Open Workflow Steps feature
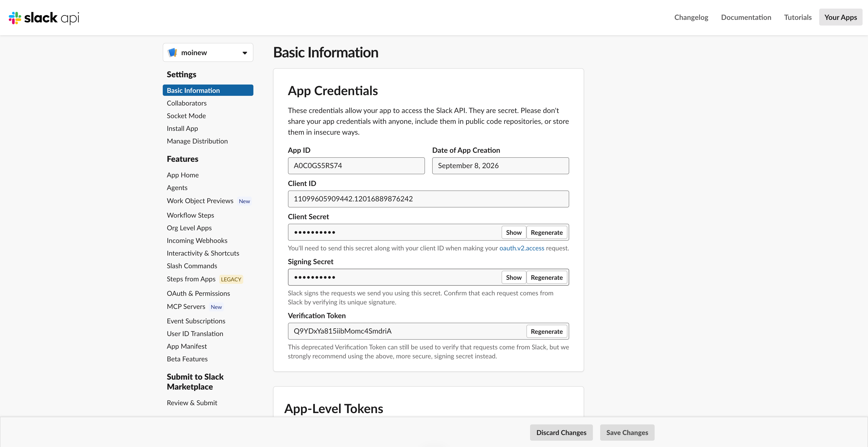 [x=190, y=215]
